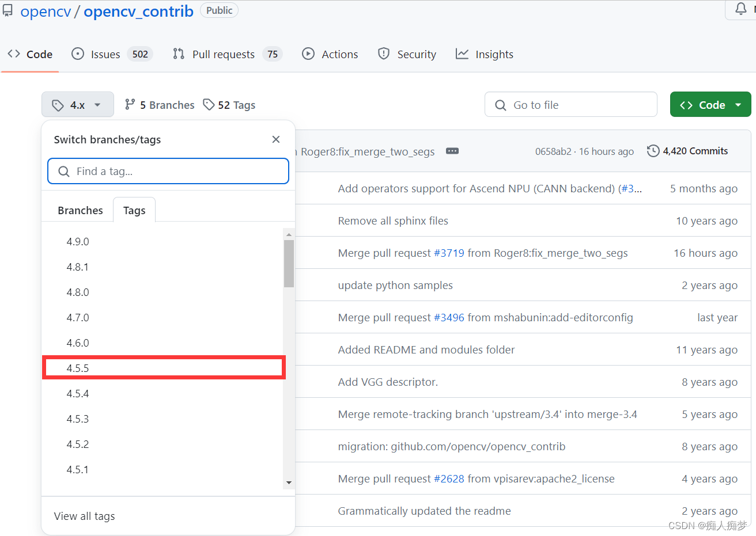Toggle the 4.x branch selector dropdown
The image size is (756, 536).
click(x=78, y=105)
